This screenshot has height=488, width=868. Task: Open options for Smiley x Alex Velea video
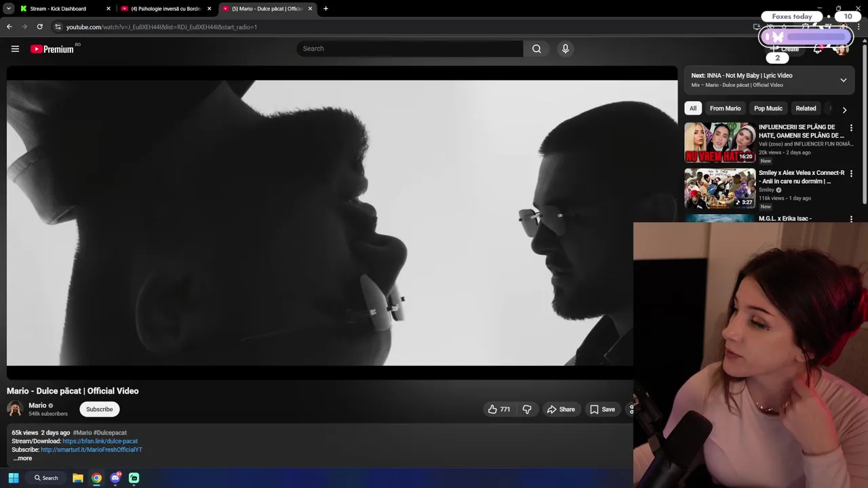click(x=851, y=174)
